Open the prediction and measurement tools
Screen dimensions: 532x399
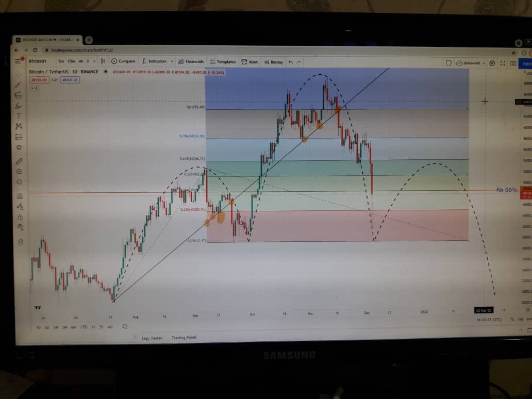point(19,137)
